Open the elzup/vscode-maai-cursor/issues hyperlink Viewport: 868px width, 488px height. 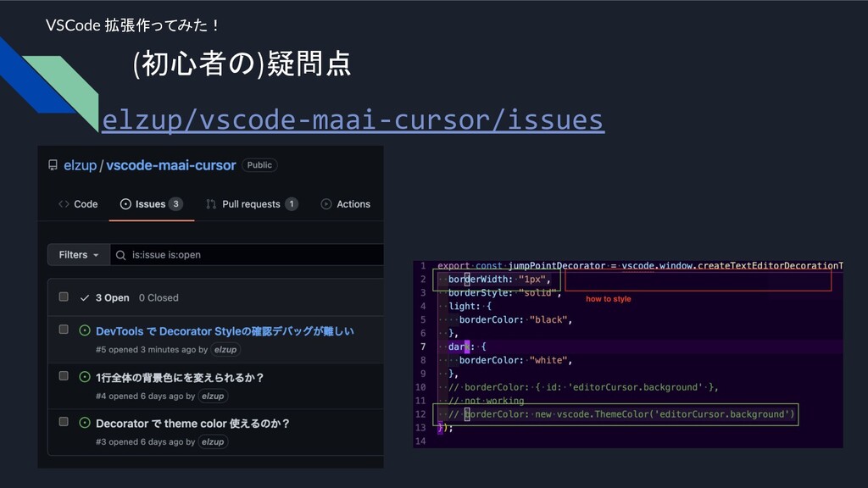point(353,119)
